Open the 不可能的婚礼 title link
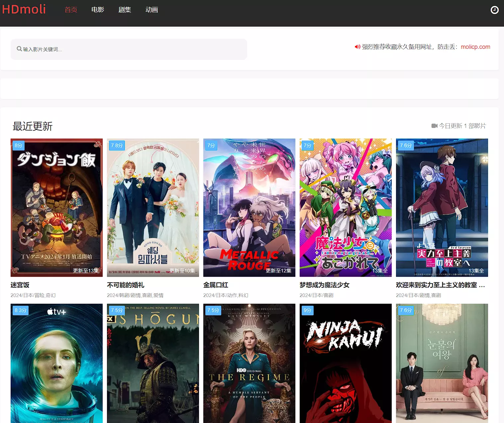This screenshot has width=504, height=423. click(x=126, y=285)
